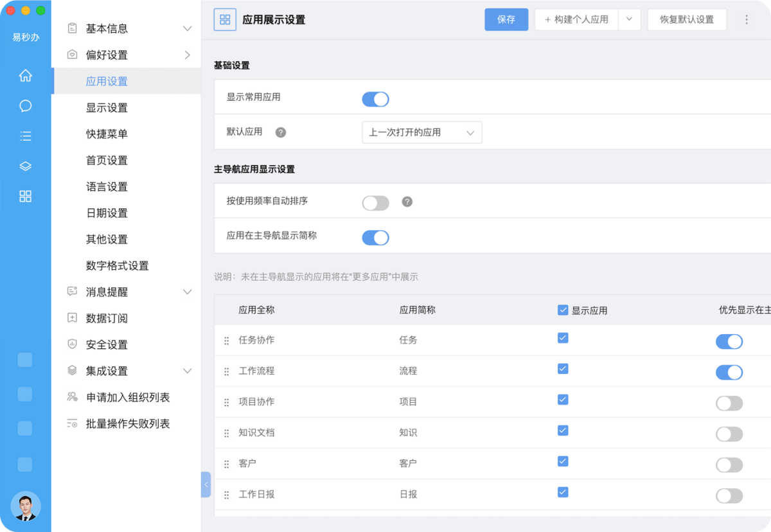The height and width of the screenshot is (532, 771).
Task: Click the help icon beside 默认应用
Action: coord(281,132)
